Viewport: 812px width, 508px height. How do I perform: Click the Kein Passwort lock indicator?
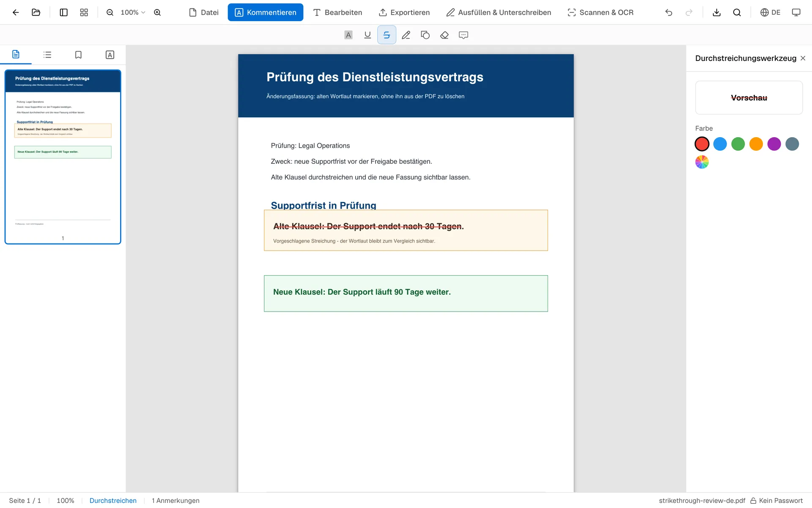pos(776,500)
